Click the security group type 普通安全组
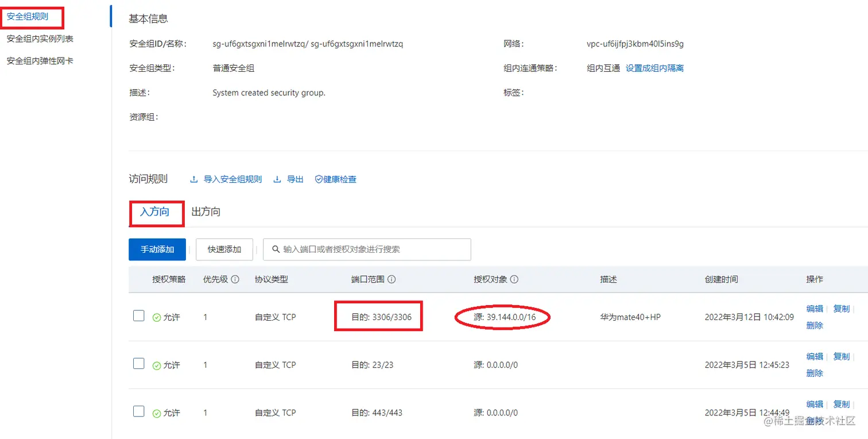The height and width of the screenshot is (439, 868). click(x=233, y=68)
